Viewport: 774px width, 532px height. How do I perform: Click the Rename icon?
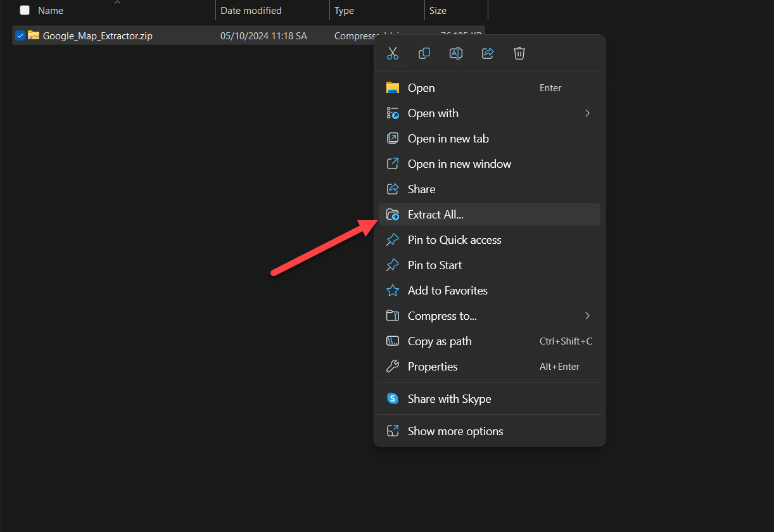(456, 53)
